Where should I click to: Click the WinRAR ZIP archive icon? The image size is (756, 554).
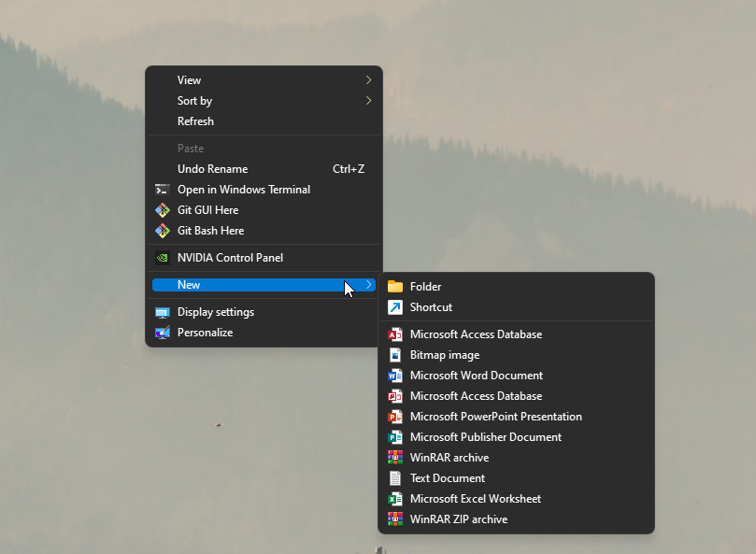pyautogui.click(x=395, y=519)
